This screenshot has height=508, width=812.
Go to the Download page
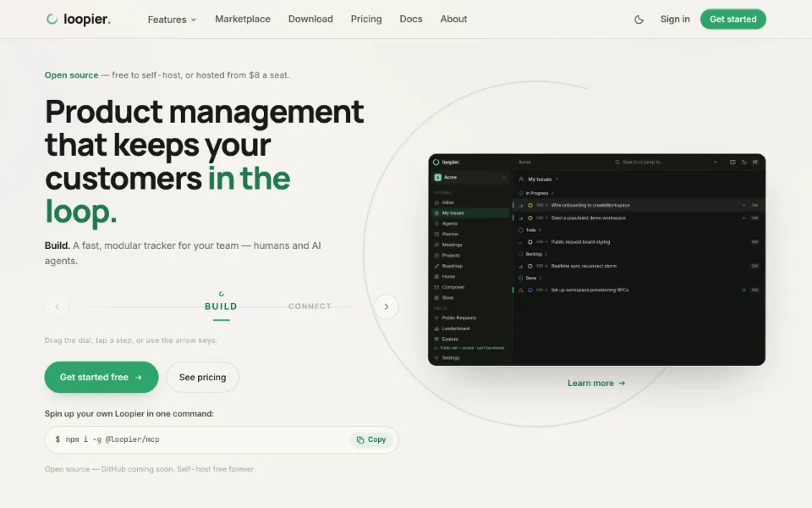310,19
